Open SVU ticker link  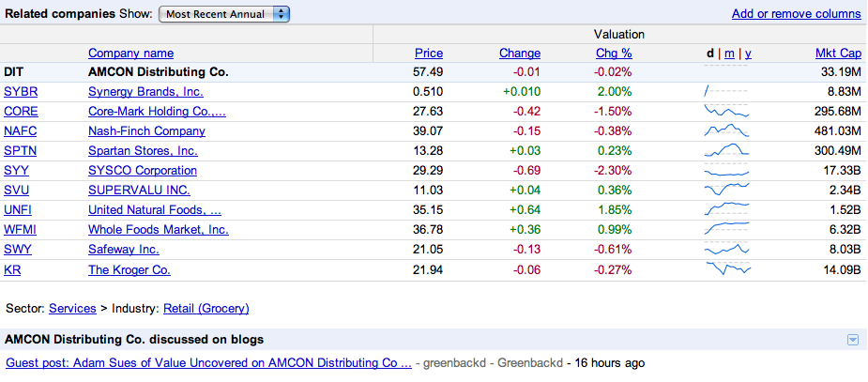[17, 191]
